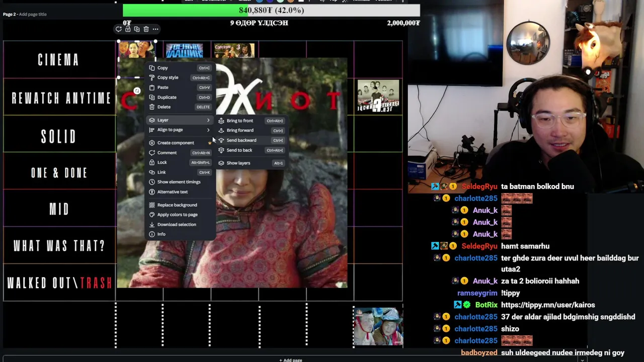
Task: Click the Info circle icon
Action: 152,234
